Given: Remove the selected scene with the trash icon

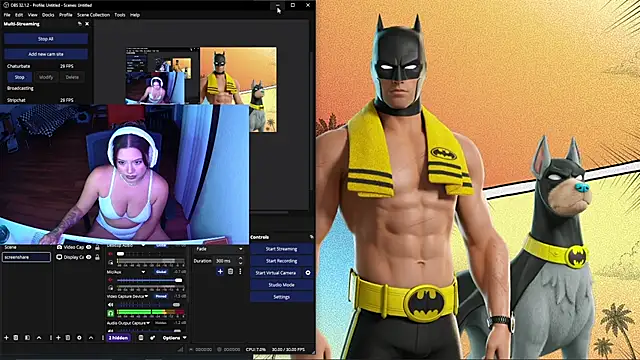Looking at the screenshot, I should (16, 338).
